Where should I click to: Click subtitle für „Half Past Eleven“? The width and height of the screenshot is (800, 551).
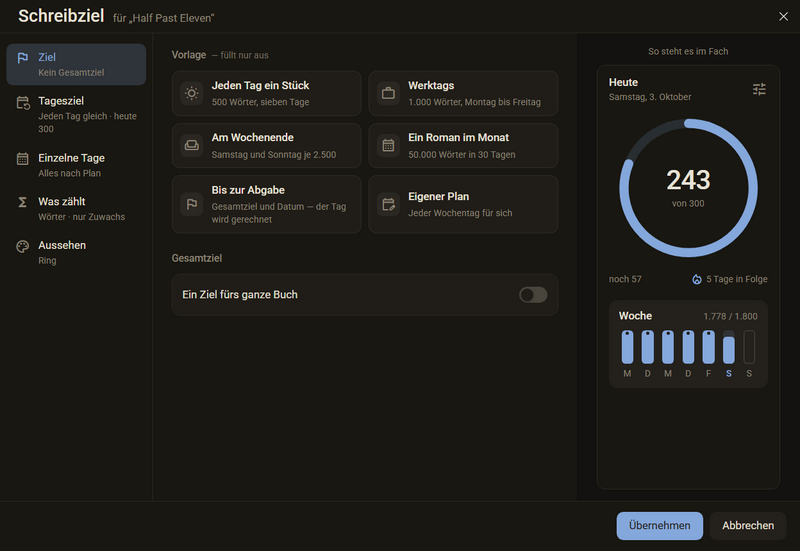point(164,18)
